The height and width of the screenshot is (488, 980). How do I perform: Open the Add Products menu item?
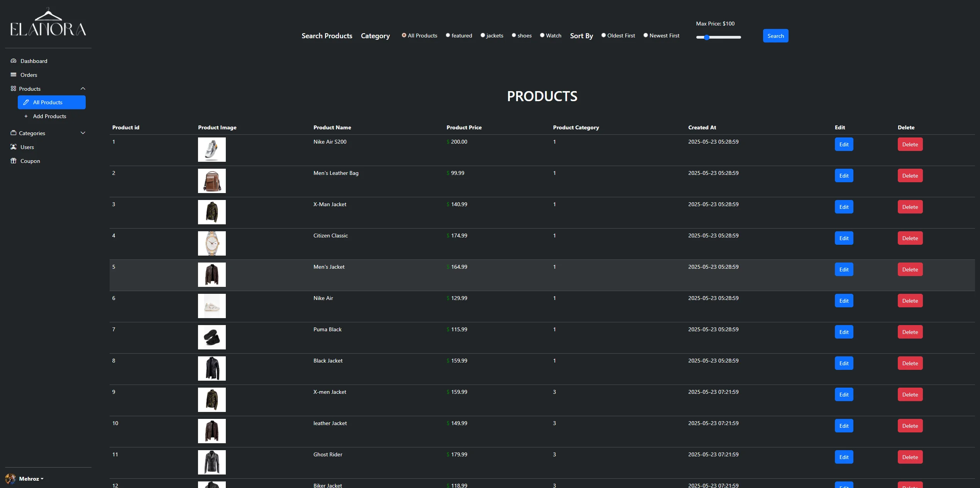tap(49, 116)
